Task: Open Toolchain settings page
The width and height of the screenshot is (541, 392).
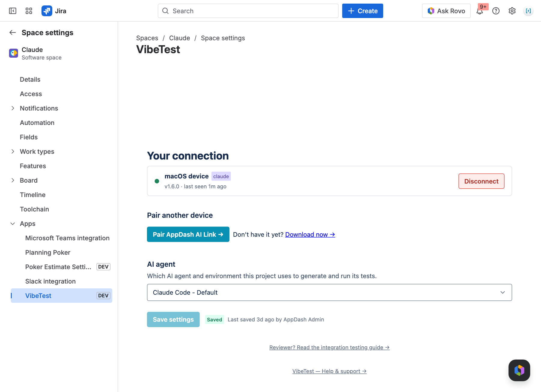Action: (x=34, y=209)
